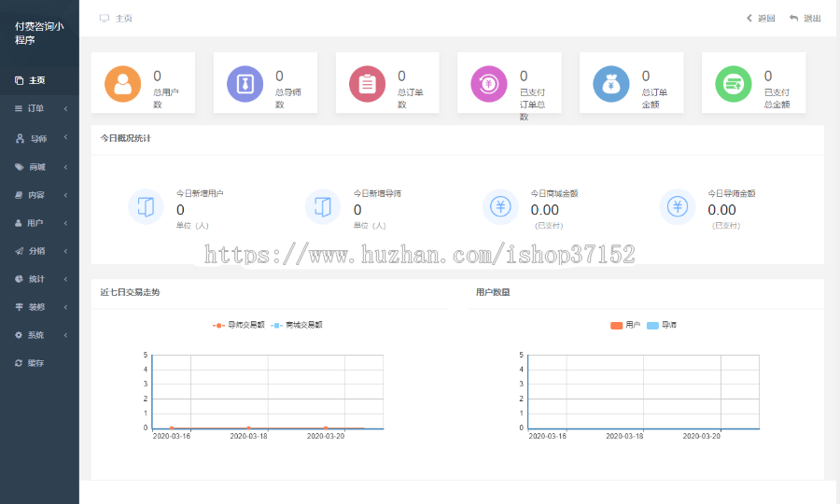Viewport: 840px width, 504px height.
Task: Open the 缓存 sidebar menu label
Action: pos(35,363)
